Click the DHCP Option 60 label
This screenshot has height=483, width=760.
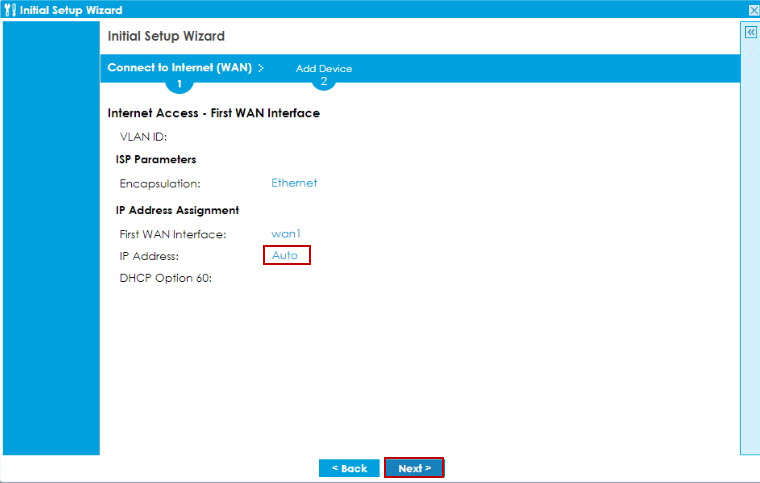(165, 278)
